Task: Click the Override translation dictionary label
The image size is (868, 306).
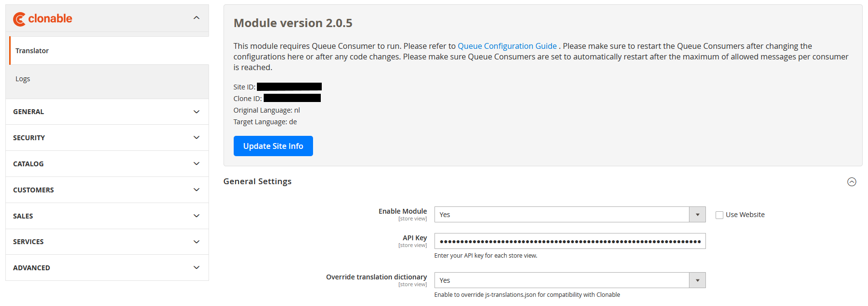Action: 376,277
